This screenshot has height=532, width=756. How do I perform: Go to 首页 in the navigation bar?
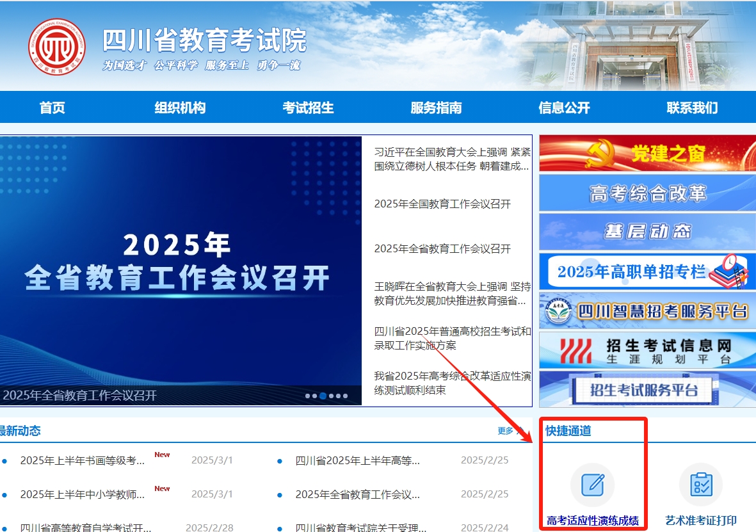point(52,108)
